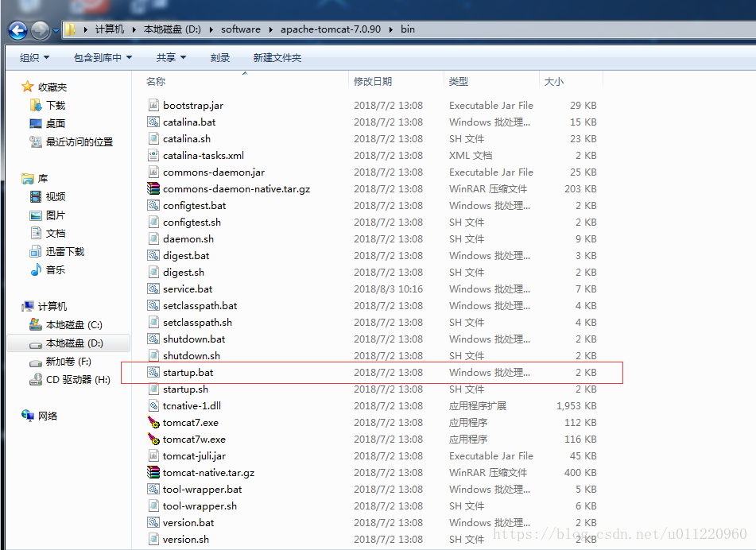Expand the arrow after 本地磁盘 (D:) breadcrumb
The height and width of the screenshot is (550, 756).
[x=211, y=29]
